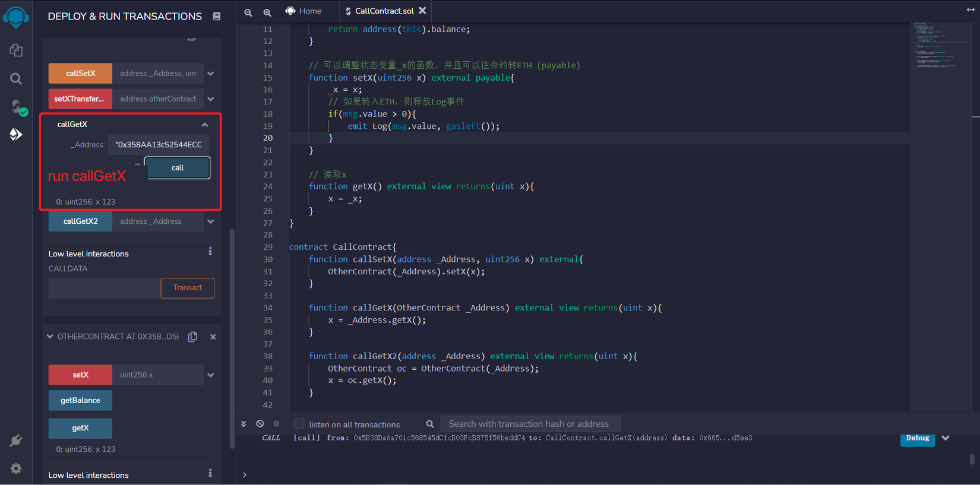Collapse the OTHERCONTRACT deployed instance
The image size is (980, 485).
click(x=50, y=337)
